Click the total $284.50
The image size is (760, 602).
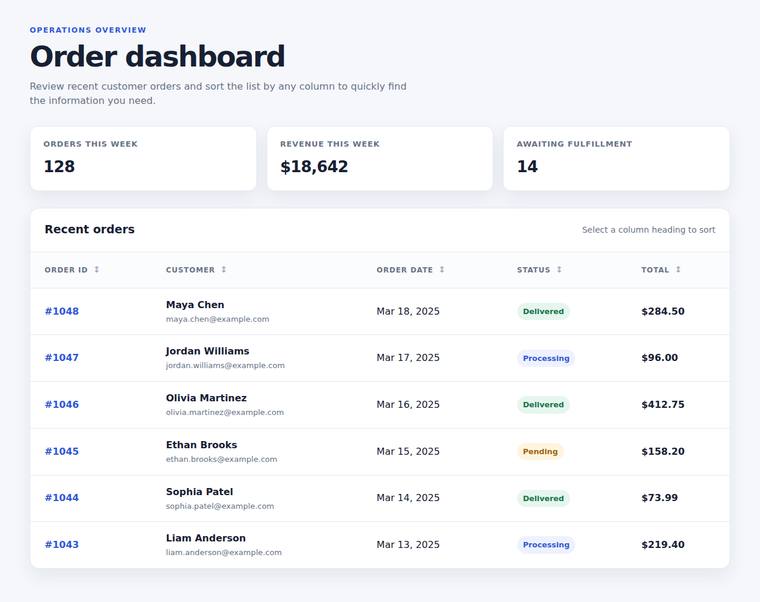[x=663, y=311]
